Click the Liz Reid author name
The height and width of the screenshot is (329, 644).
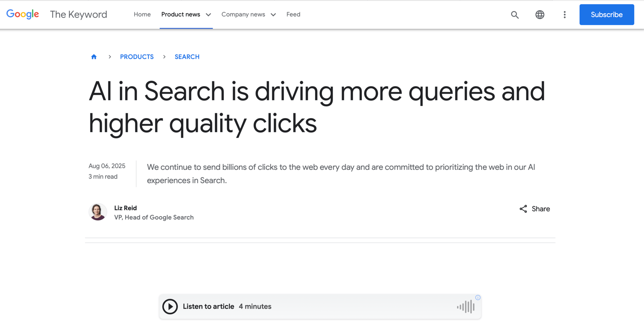(125, 208)
